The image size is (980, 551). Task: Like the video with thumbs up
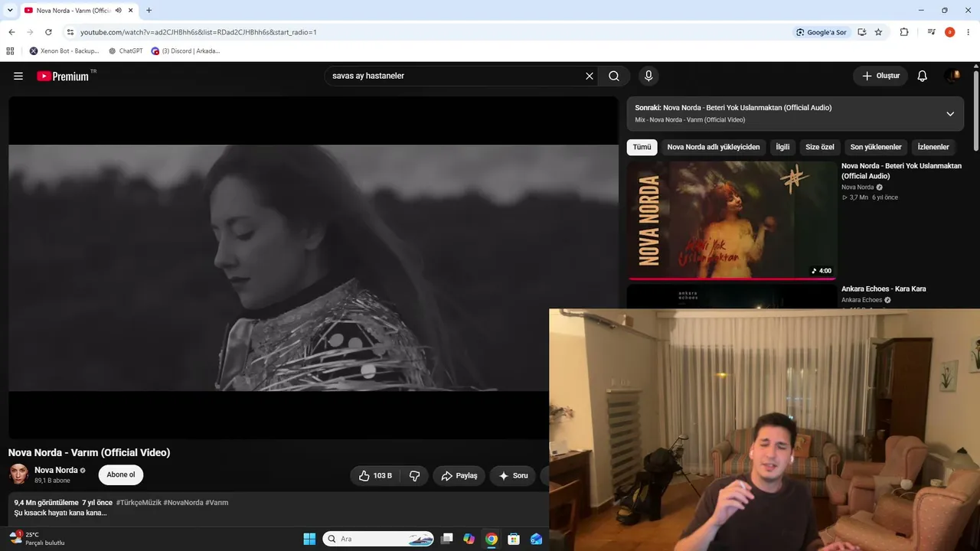pos(375,475)
